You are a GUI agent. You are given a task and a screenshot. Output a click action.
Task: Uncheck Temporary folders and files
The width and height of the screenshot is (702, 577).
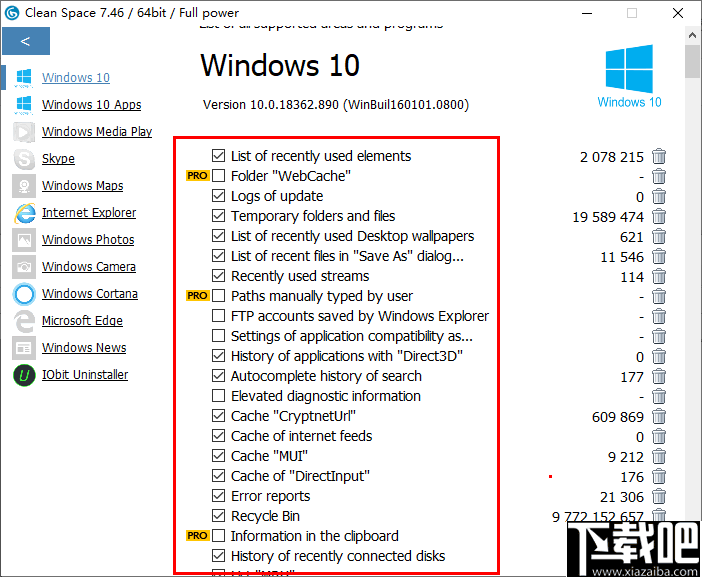pos(218,216)
